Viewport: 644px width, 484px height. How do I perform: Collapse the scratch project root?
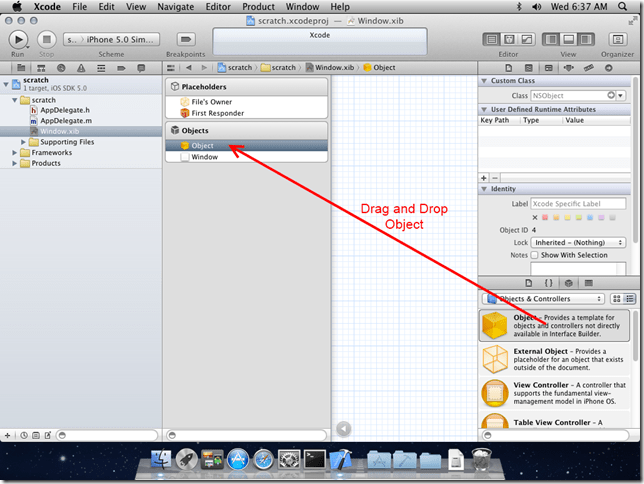[x=6, y=84]
